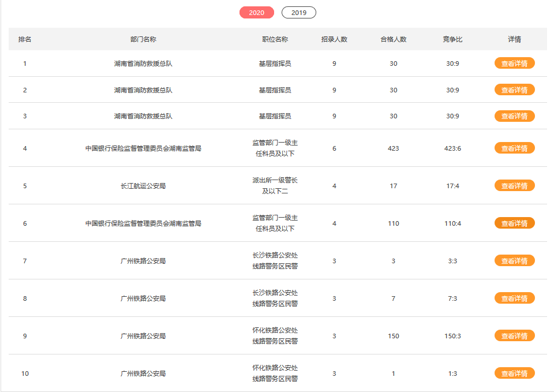Click the 排名 column header
Viewport: 554px width, 392px height.
25,39
